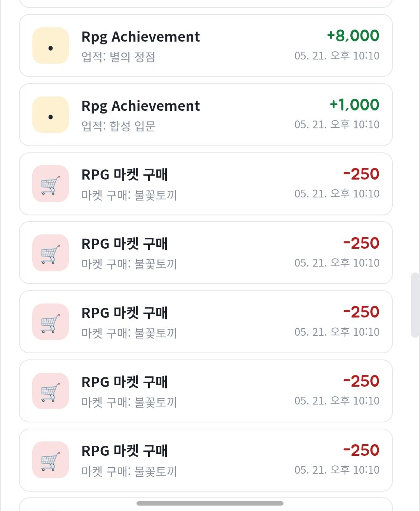Tap the fourth -250 purchase amount
The height and width of the screenshot is (511, 420).
pos(361,381)
